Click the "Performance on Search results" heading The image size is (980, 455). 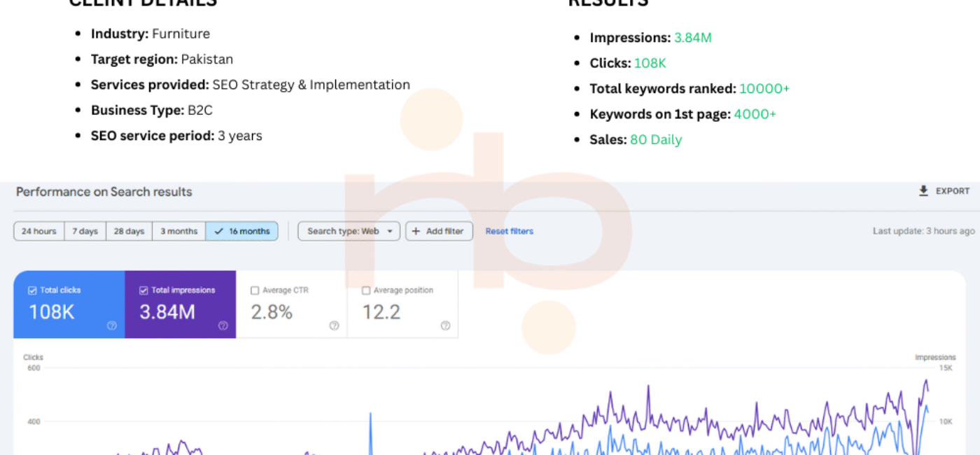point(104,192)
